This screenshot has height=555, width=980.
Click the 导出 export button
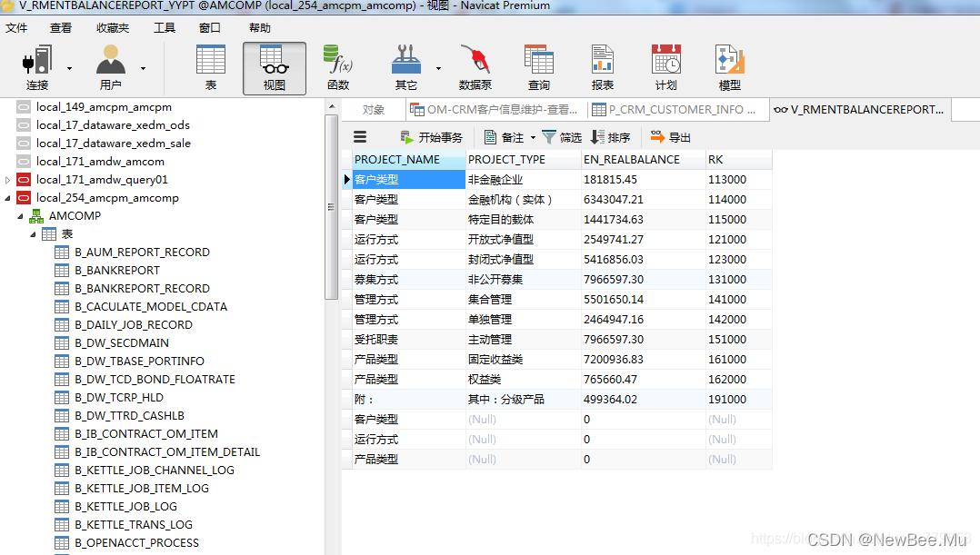(671, 137)
